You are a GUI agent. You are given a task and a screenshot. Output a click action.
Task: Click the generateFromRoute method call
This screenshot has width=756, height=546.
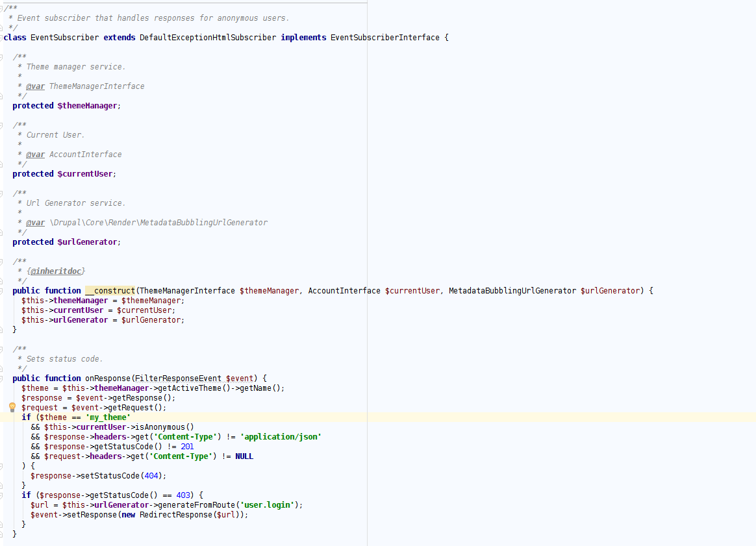[196, 505]
